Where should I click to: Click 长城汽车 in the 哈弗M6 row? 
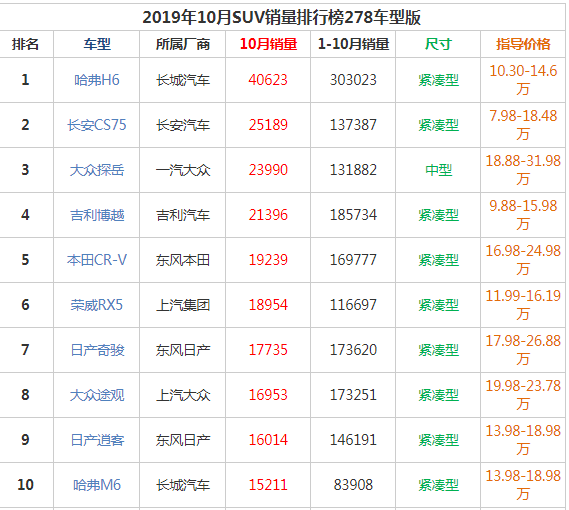tap(183, 485)
